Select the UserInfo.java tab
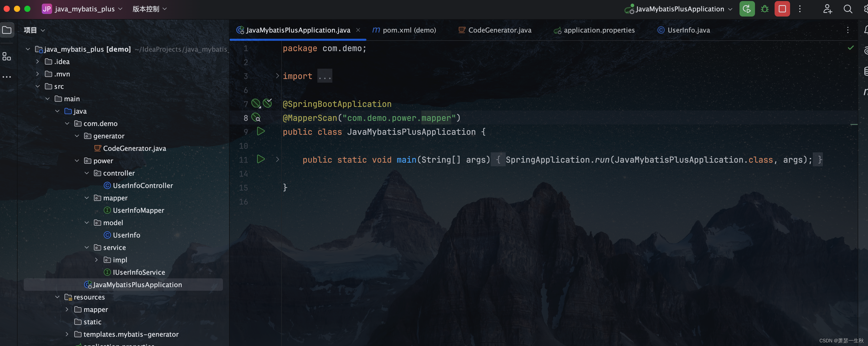This screenshot has height=346, width=868. pos(689,30)
